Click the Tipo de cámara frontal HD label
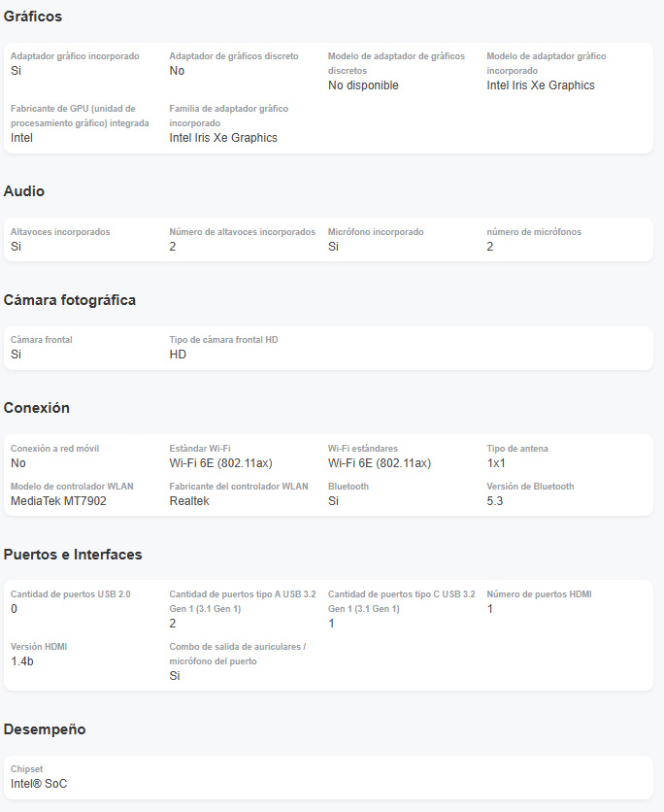Screen dimensions: 664x812 pyautogui.click(x=223, y=340)
